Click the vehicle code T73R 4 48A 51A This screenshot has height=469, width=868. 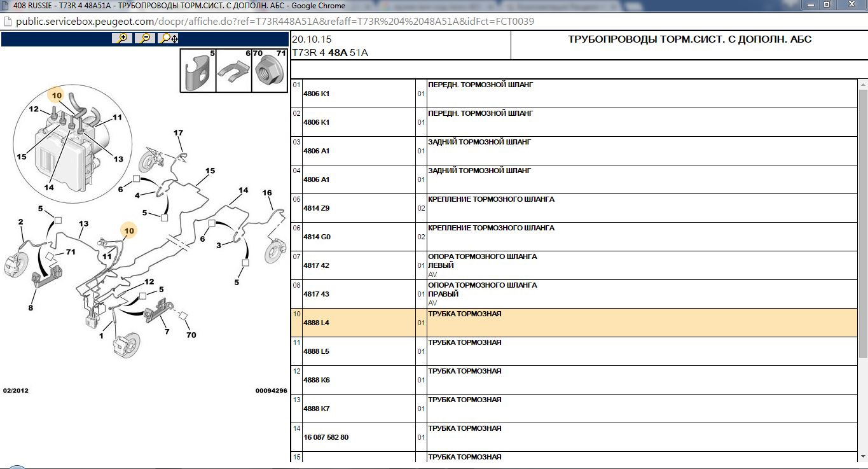coord(330,52)
